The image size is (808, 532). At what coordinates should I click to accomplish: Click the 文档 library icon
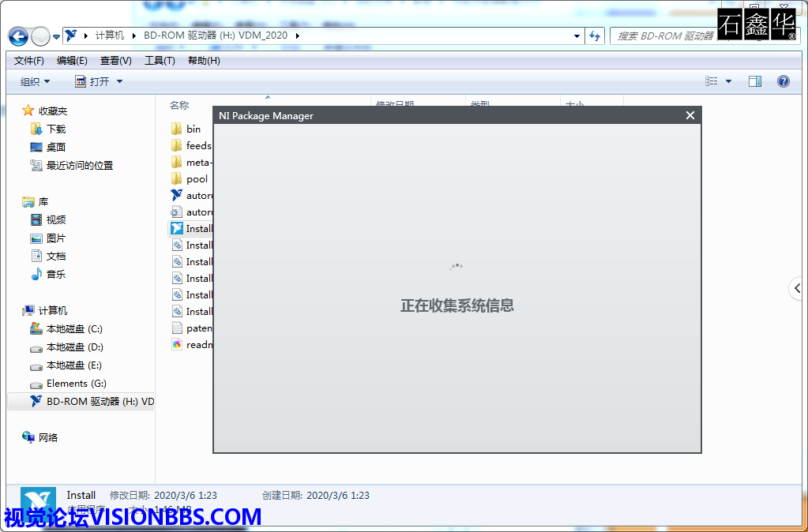click(36, 256)
